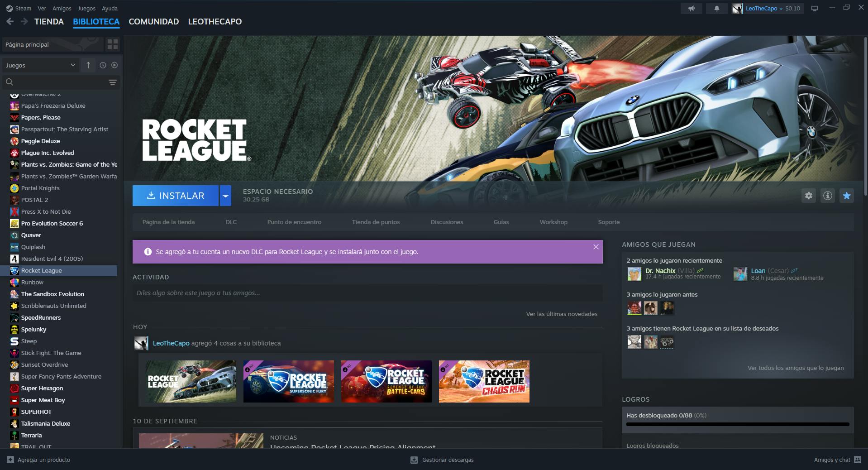Open the game settings gear icon
Image resolution: width=868 pixels, height=470 pixels.
click(808, 196)
